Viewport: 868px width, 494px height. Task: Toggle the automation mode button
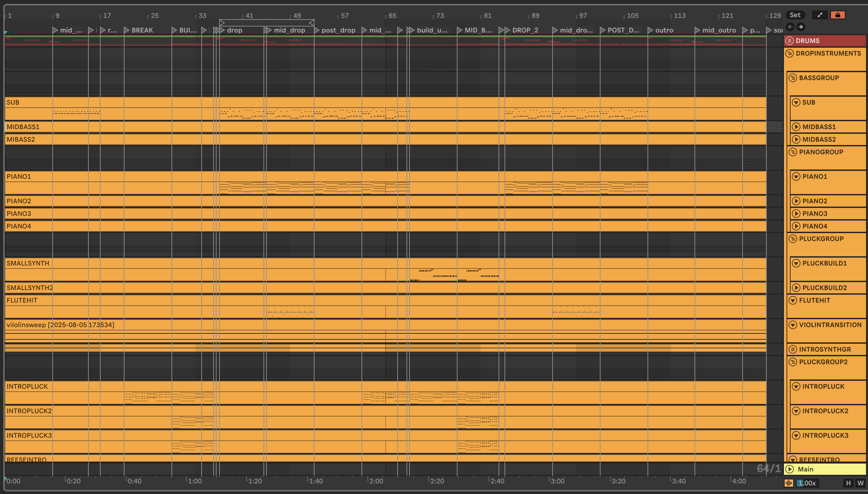pyautogui.click(x=820, y=15)
